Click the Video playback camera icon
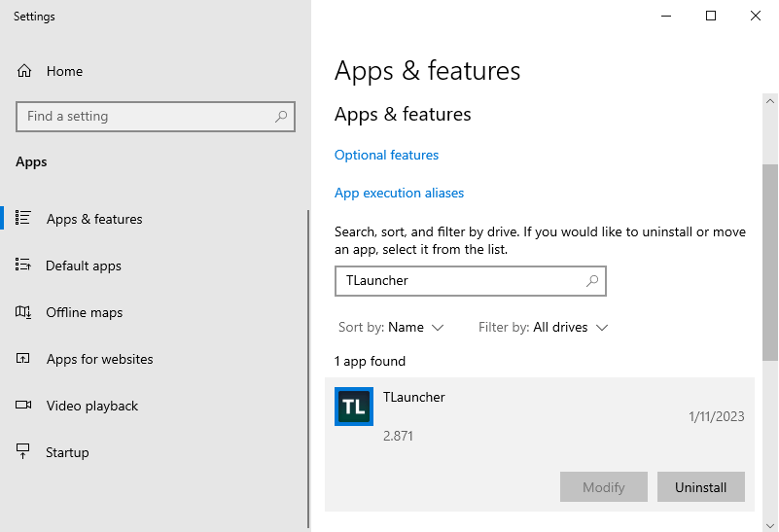This screenshot has width=779, height=532. (23, 405)
